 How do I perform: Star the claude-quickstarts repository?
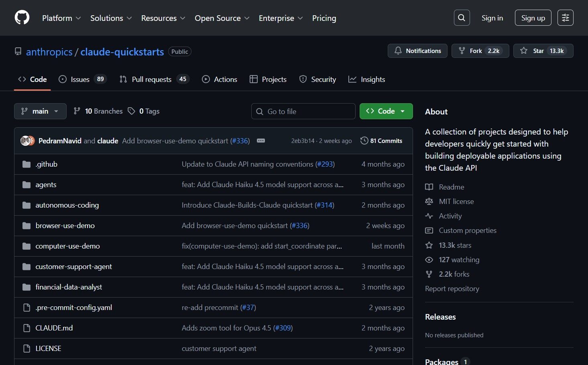[543, 51]
